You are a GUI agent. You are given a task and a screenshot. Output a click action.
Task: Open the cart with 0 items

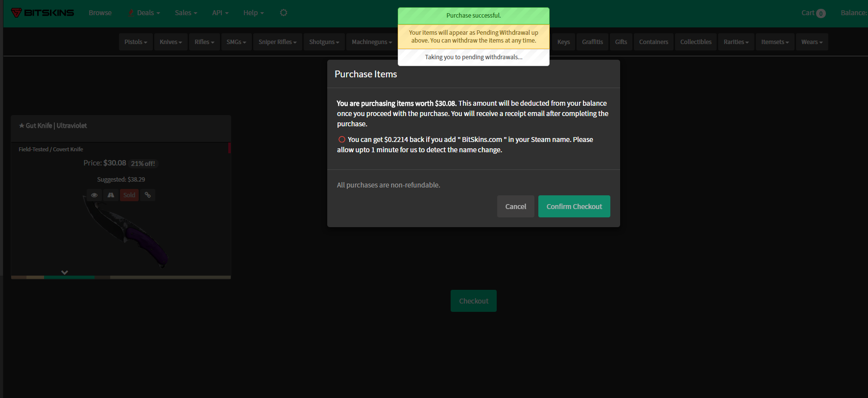[814, 13]
